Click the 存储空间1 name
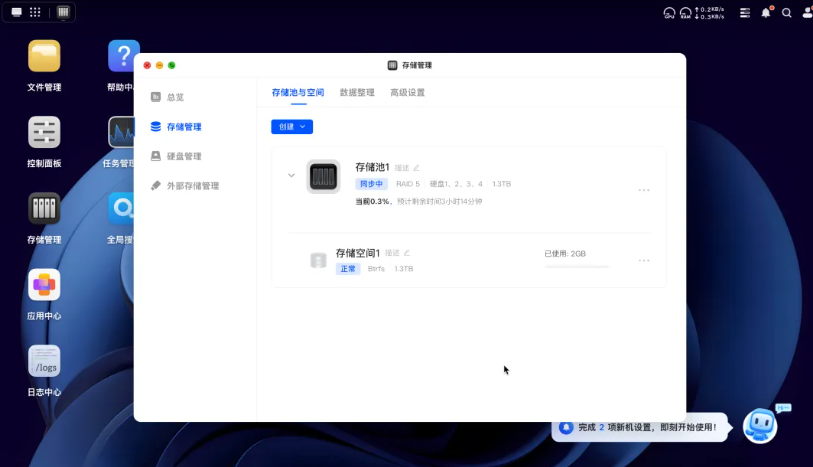 [358, 252]
